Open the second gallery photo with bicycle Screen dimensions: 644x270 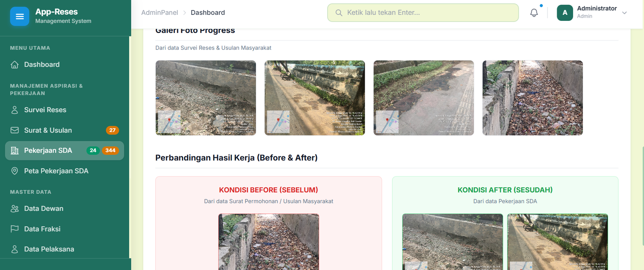pos(315,98)
